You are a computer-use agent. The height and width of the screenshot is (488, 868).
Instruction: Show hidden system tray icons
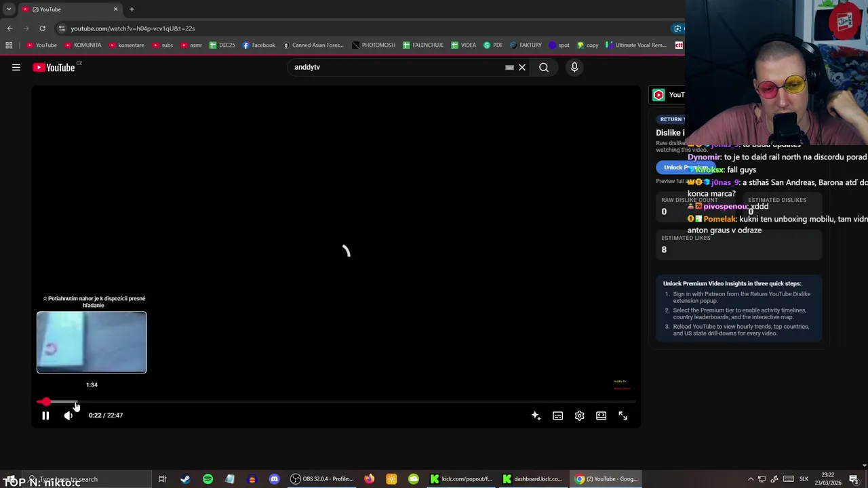tap(751, 479)
